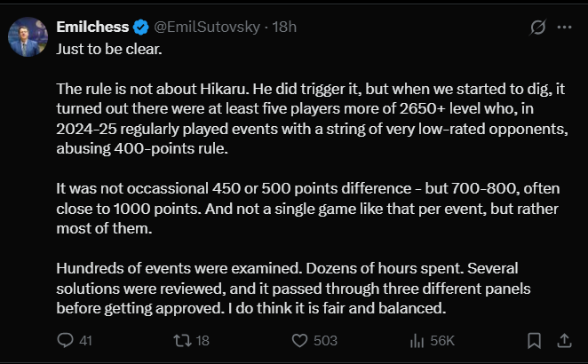The height and width of the screenshot is (364, 588).
Task: Click the 41 replies count
Action: (x=86, y=340)
